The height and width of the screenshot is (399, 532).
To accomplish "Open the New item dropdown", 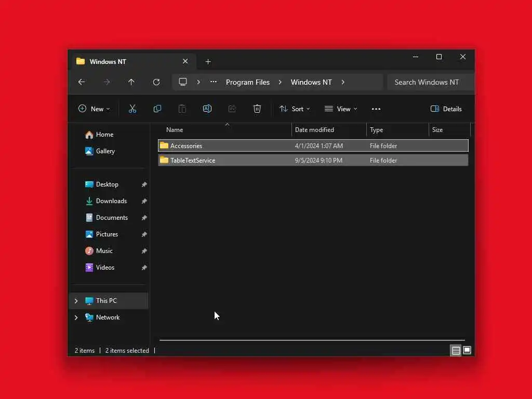I will tap(94, 109).
